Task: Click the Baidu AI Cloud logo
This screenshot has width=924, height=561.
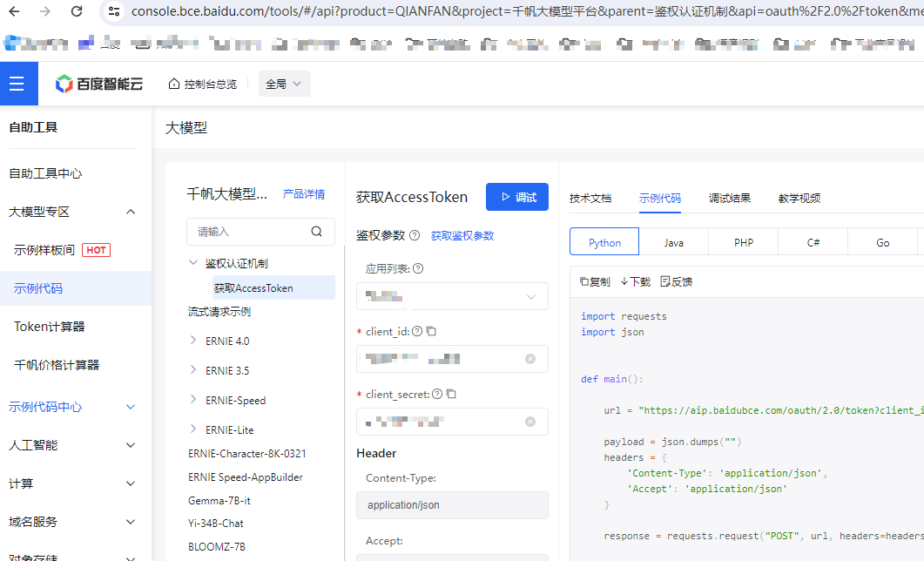Action: point(99,84)
